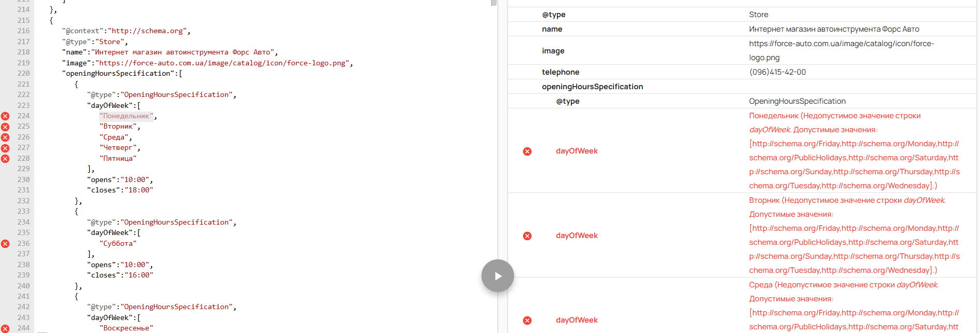980x333 pixels.
Task: Click the error icon on line 224
Action: pyautogui.click(x=5, y=116)
